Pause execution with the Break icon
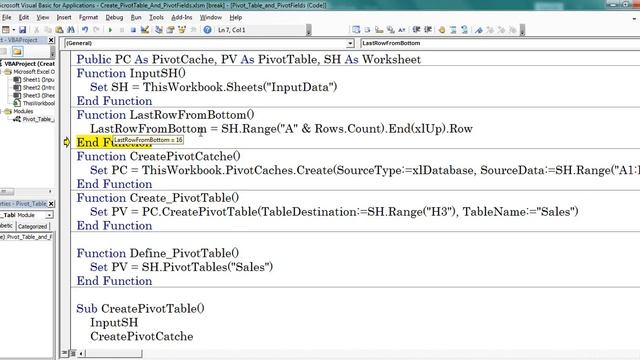Image resolution: width=640 pixels, height=360 pixels. (122, 30)
